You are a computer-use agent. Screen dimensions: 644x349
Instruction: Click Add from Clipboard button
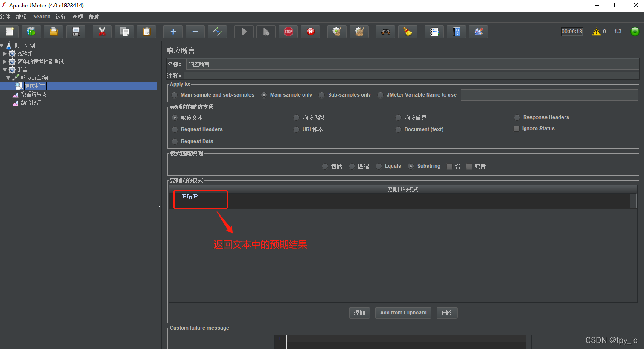403,313
